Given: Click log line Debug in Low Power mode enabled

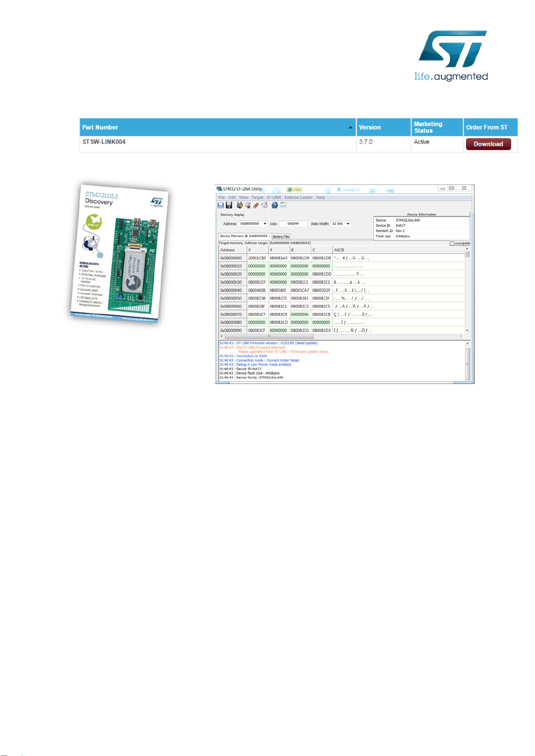Looking at the screenshot, I should [x=255, y=365].
